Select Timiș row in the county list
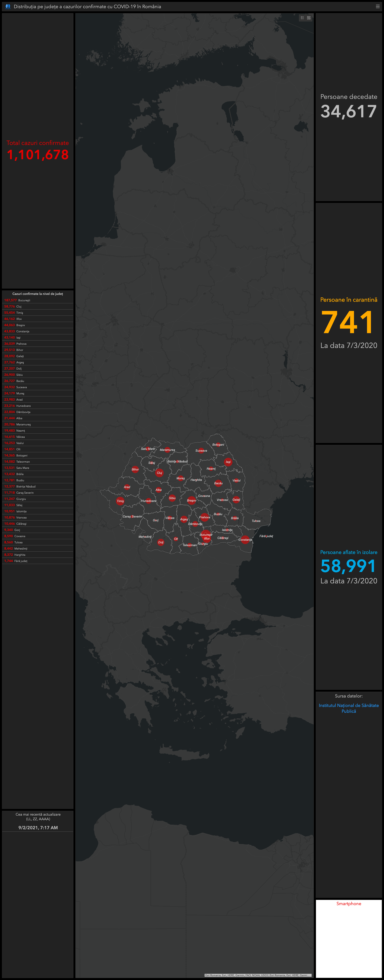384x980 pixels. coord(38,313)
